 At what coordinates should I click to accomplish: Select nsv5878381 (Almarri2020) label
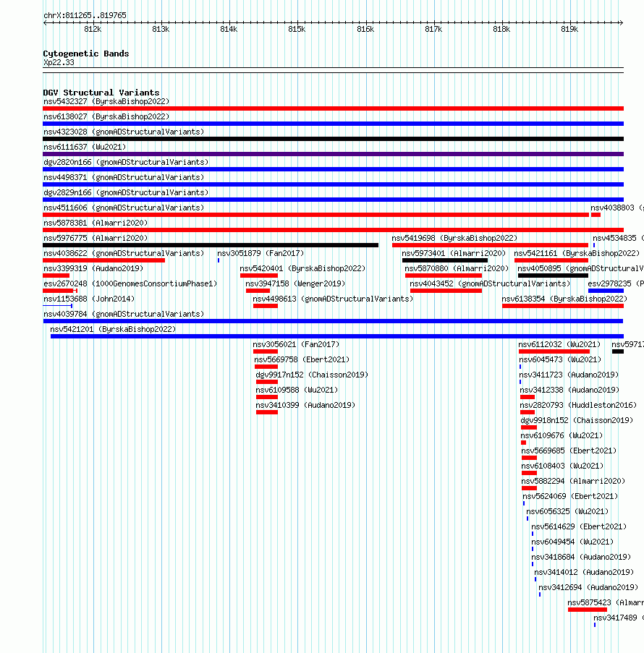[x=96, y=223]
